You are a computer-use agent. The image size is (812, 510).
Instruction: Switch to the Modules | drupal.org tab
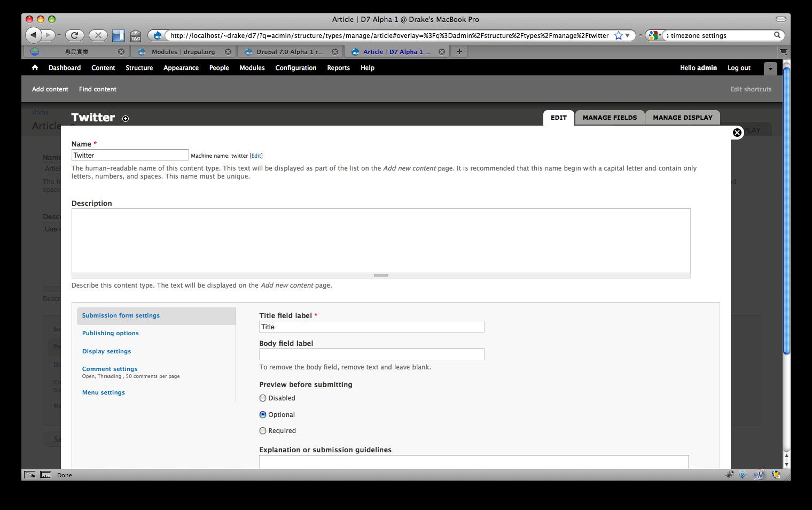(x=183, y=52)
